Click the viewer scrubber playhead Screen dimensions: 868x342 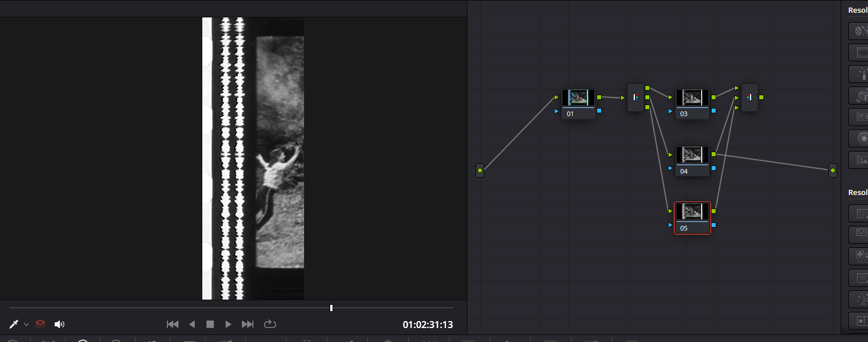click(331, 308)
